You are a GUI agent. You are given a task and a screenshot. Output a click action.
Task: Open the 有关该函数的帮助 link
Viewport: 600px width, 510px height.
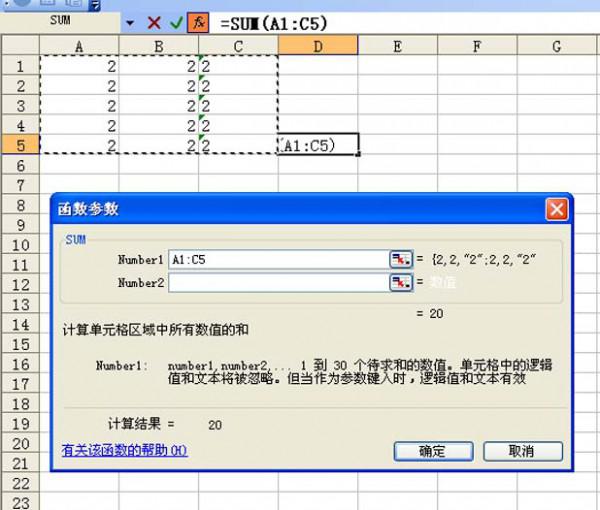[x=124, y=450]
